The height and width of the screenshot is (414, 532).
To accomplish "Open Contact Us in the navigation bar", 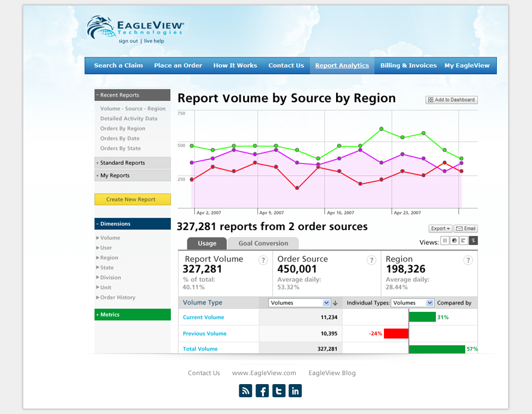I will click(286, 66).
